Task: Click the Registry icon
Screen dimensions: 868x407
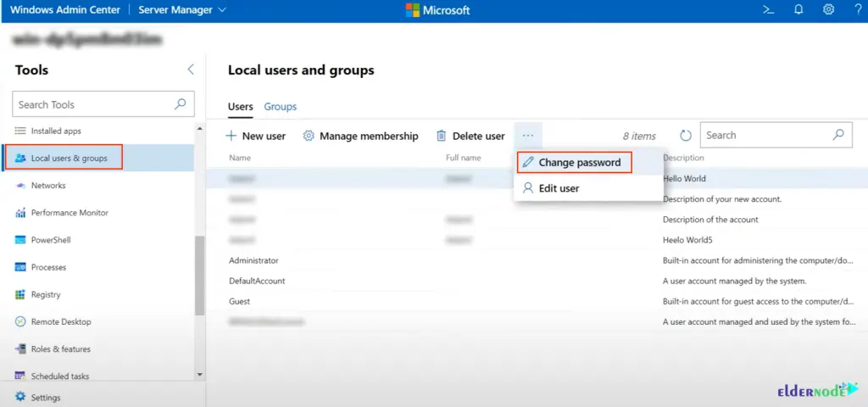Action: pyautogui.click(x=20, y=294)
